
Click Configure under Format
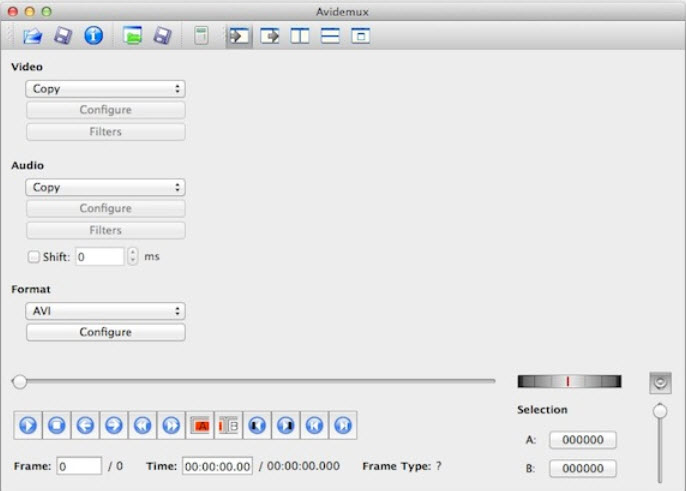pyautogui.click(x=105, y=332)
